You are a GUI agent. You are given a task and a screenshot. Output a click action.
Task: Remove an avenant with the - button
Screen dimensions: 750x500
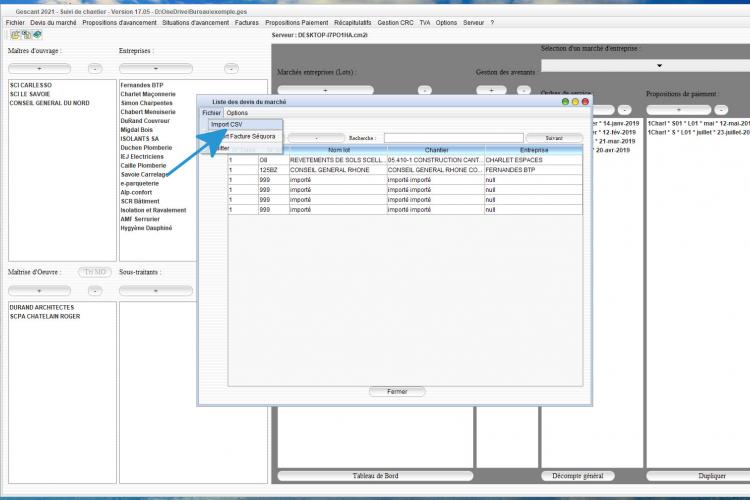click(524, 90)
